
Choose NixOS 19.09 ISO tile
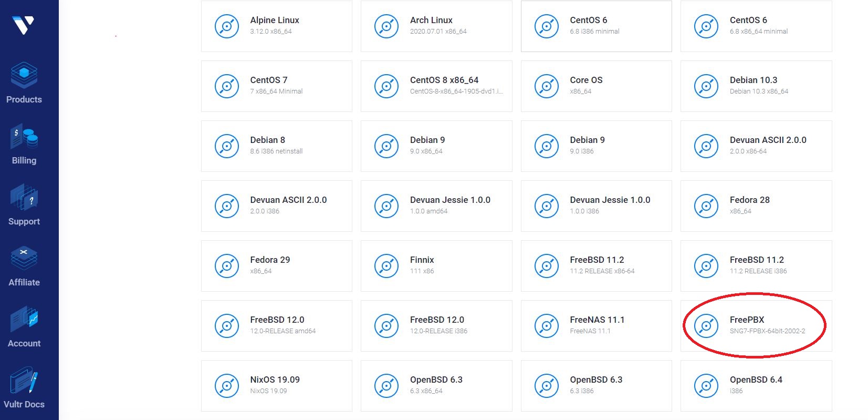tap(276, 386)
